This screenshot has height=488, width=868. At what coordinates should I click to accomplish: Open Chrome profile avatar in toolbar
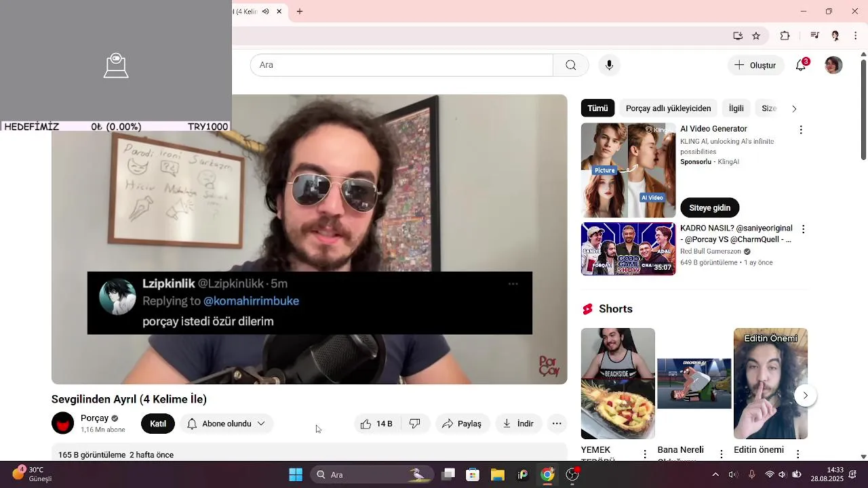[835, 36]
